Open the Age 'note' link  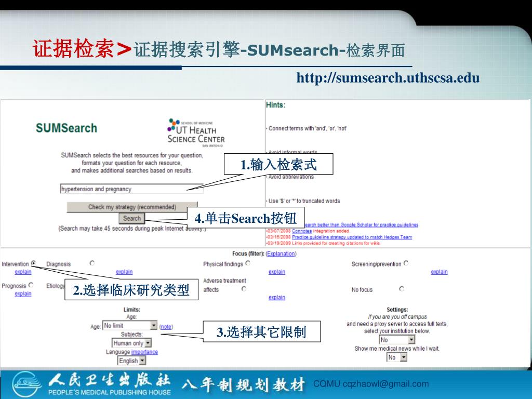[166, 327]
